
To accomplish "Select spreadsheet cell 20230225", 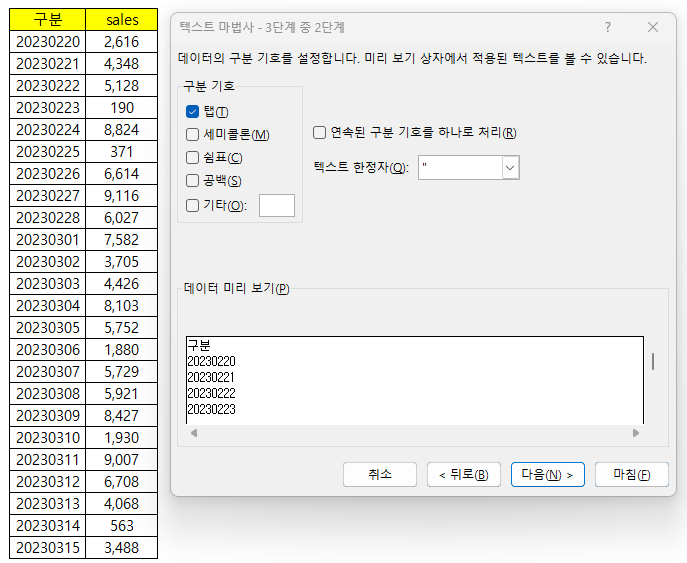I will click(x=48, y=152).
